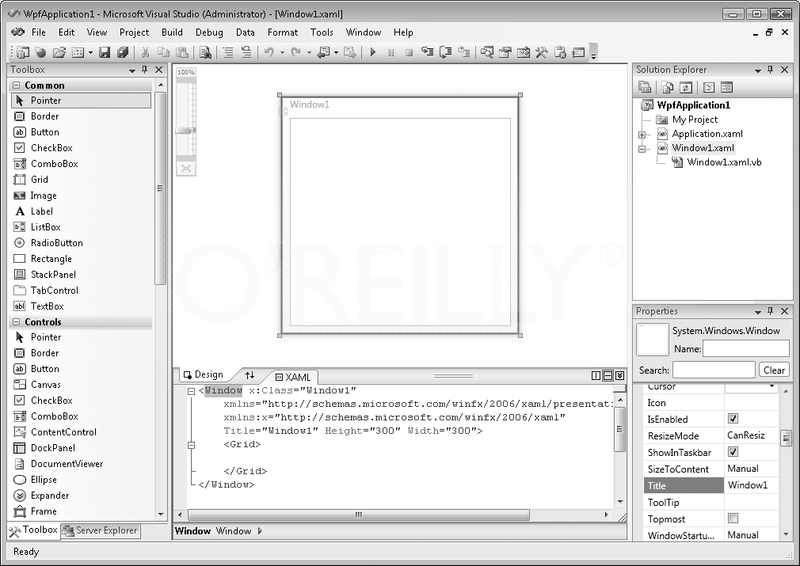Screen dimensions: 800x566
Task: Click the Search input field in Properties
Action: tap(714, 370)
